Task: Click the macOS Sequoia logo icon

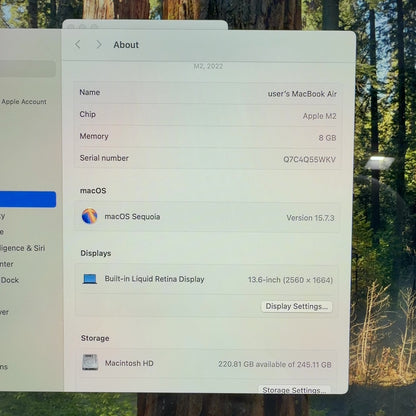Action: pos(89,216)
